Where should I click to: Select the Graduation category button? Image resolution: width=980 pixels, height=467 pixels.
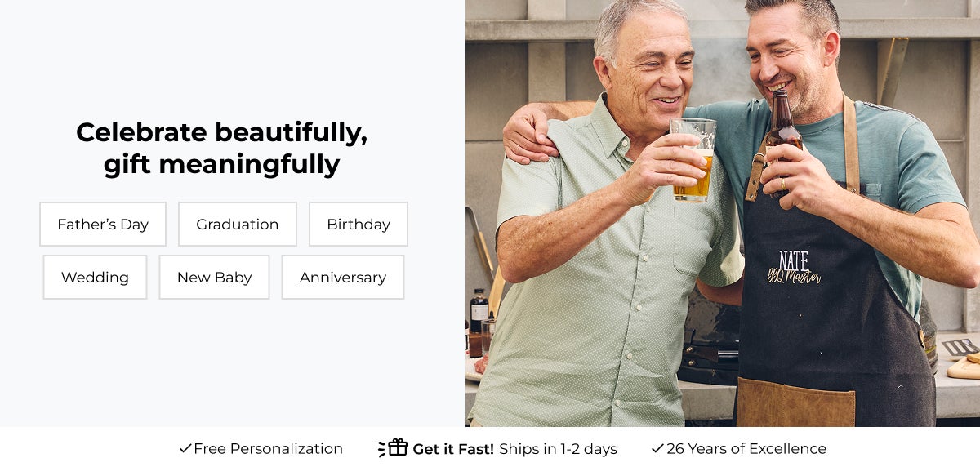point(238,225)
